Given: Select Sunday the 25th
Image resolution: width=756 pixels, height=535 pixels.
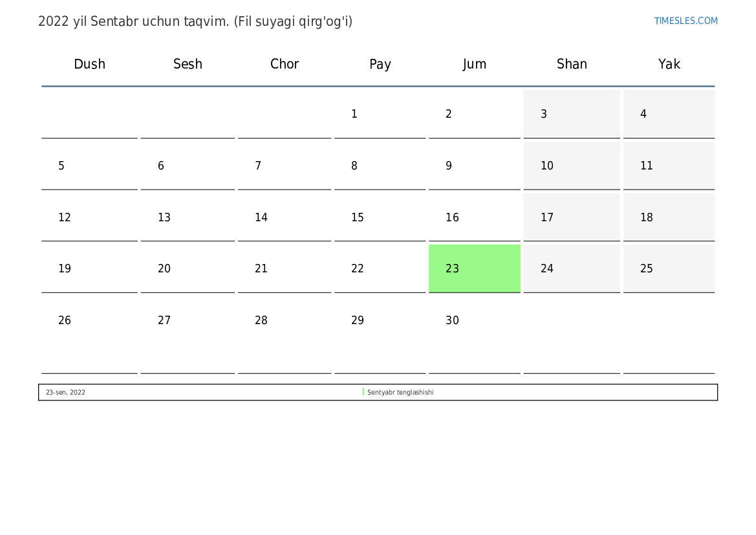Looking at the screenshot, I should [669, 268].
